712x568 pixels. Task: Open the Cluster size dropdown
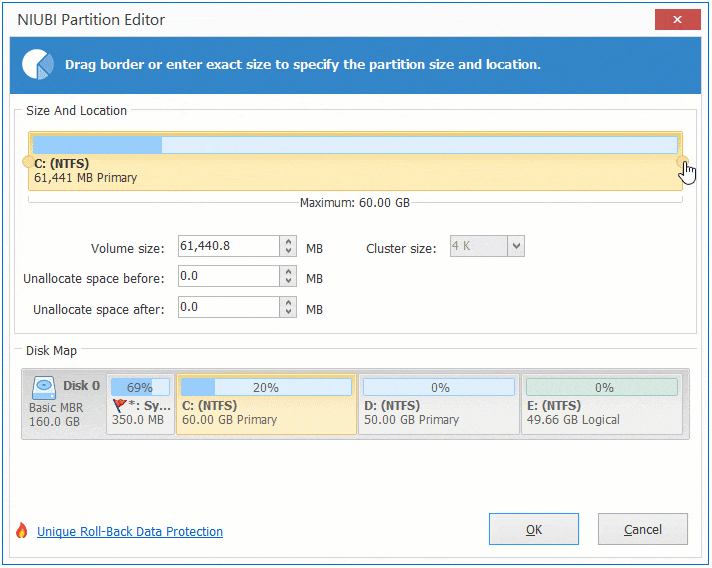(516, 246)
